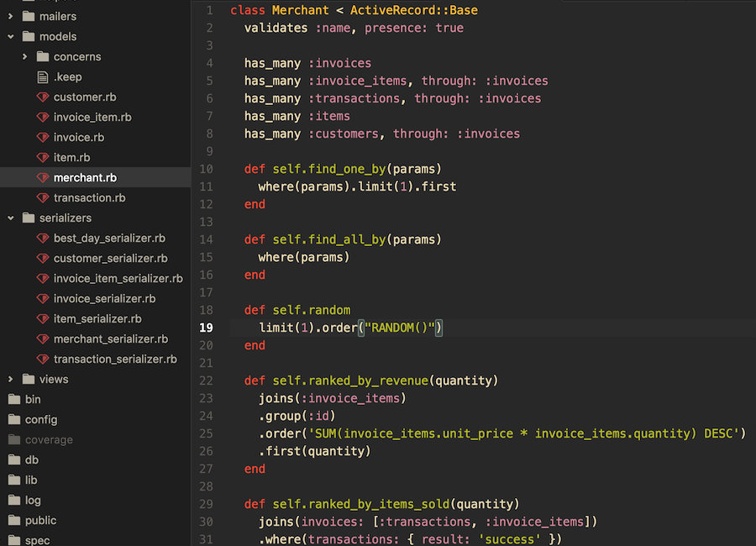Open merchant_serializer.rb file
756x546 pixels.
[111, 339]
